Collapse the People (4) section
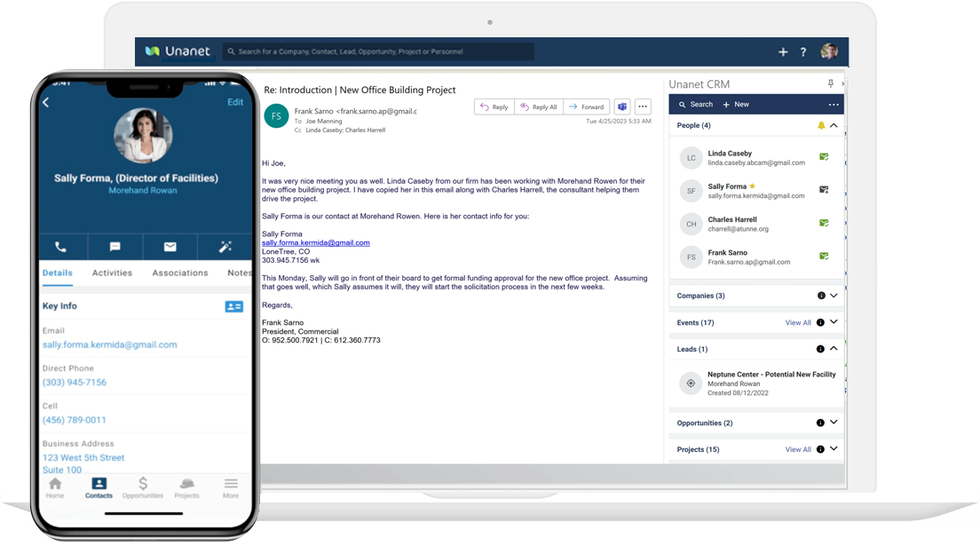Image resolution: width=980 pixels, height=546 pixels. tap(832, 125)
